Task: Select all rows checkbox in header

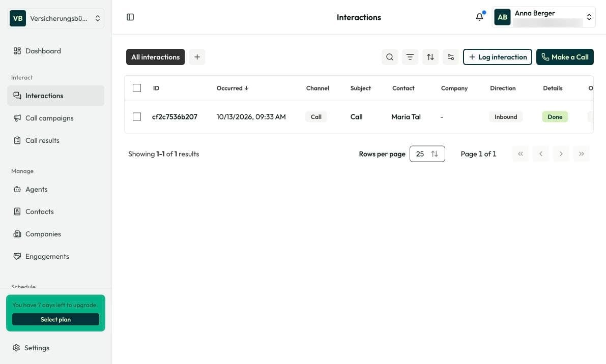Action: tap(137, 88)
